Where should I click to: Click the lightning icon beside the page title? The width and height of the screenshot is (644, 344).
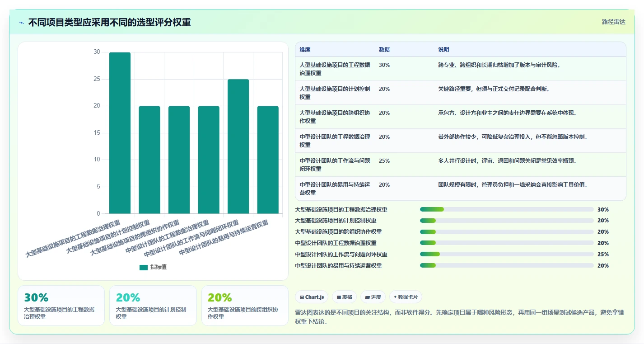(22, 23)
